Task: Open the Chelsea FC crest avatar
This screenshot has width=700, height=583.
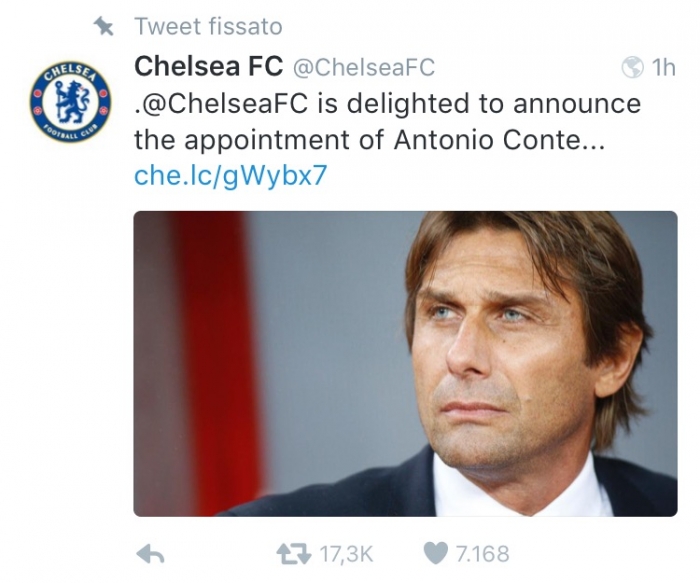Action: 71,103
